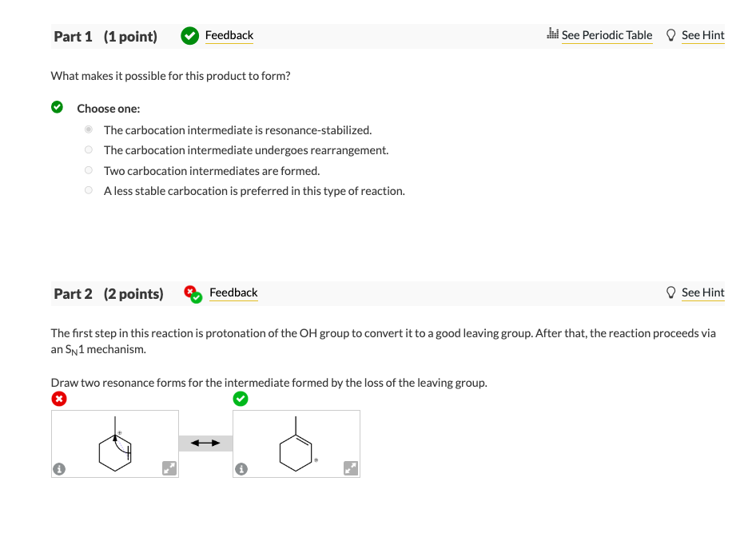Open See Hint for Part 1
This screenshot has height=533, width=756.
click(702, 35)
